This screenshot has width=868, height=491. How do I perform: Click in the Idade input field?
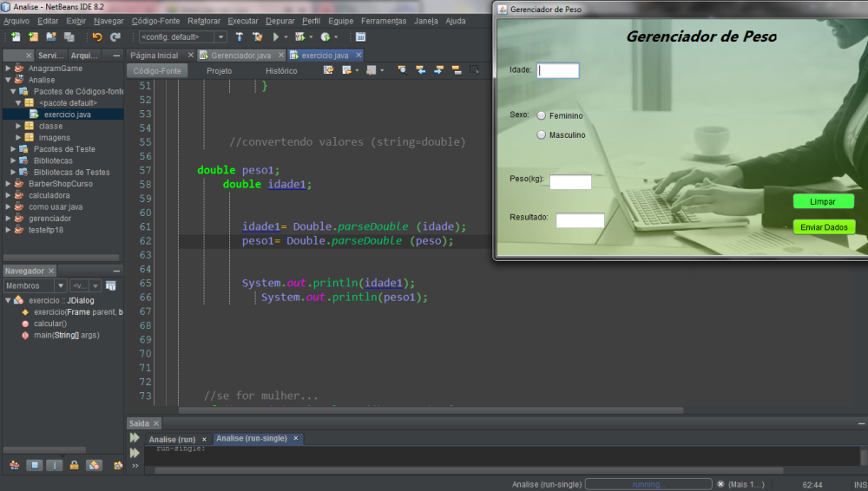[x=558, y=70]
